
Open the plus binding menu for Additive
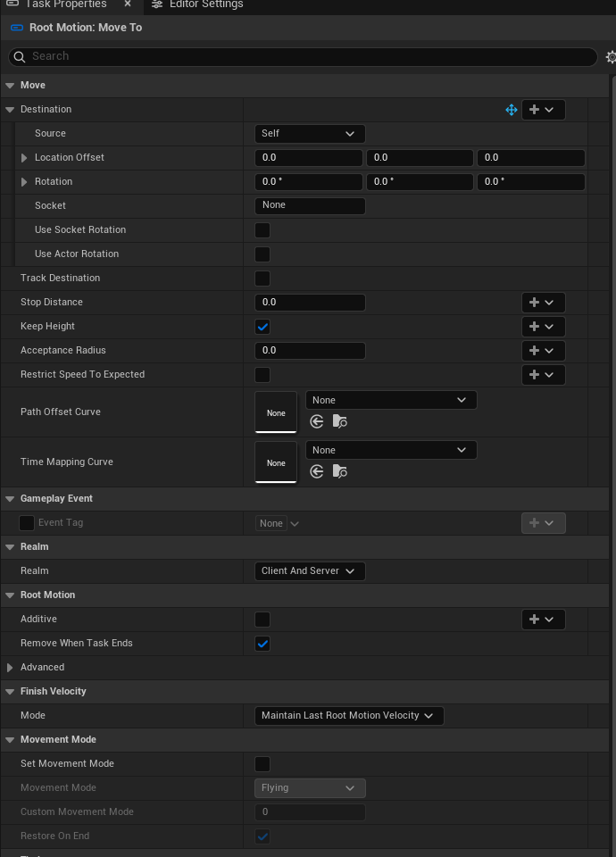[x=544, y=620]
